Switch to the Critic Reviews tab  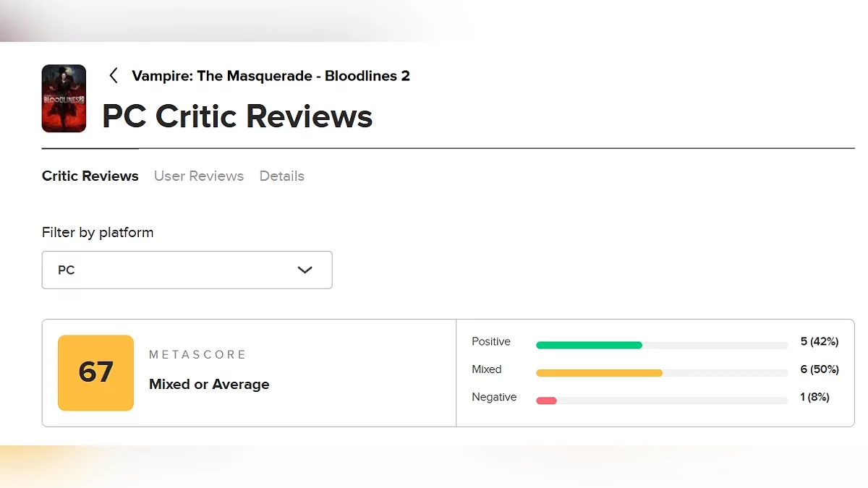click(90, 176)
